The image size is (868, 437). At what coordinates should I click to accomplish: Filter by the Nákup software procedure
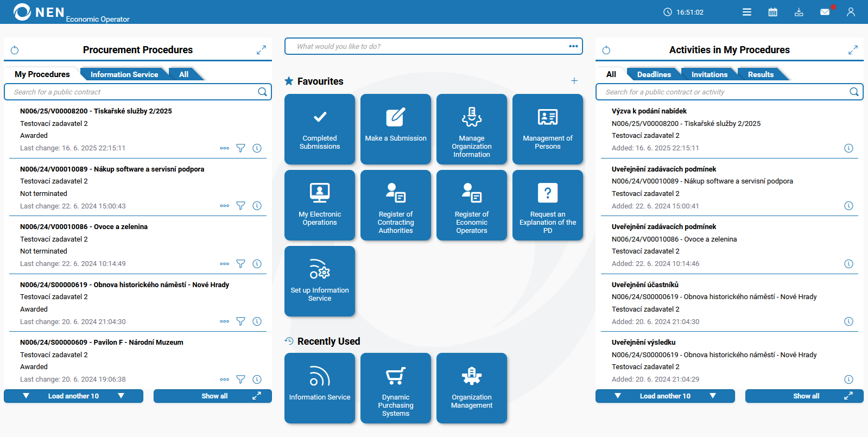click(240, 206)
